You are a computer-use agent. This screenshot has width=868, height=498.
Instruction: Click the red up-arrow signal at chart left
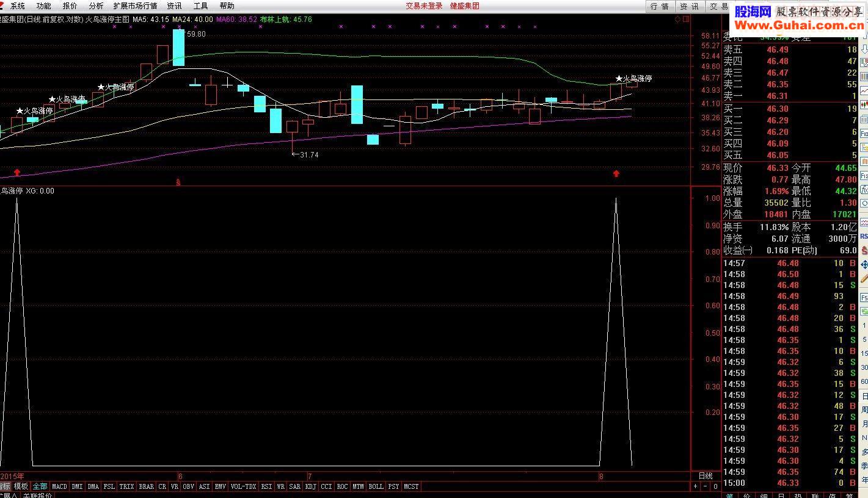pyautogui.click(x=17, y=173)
